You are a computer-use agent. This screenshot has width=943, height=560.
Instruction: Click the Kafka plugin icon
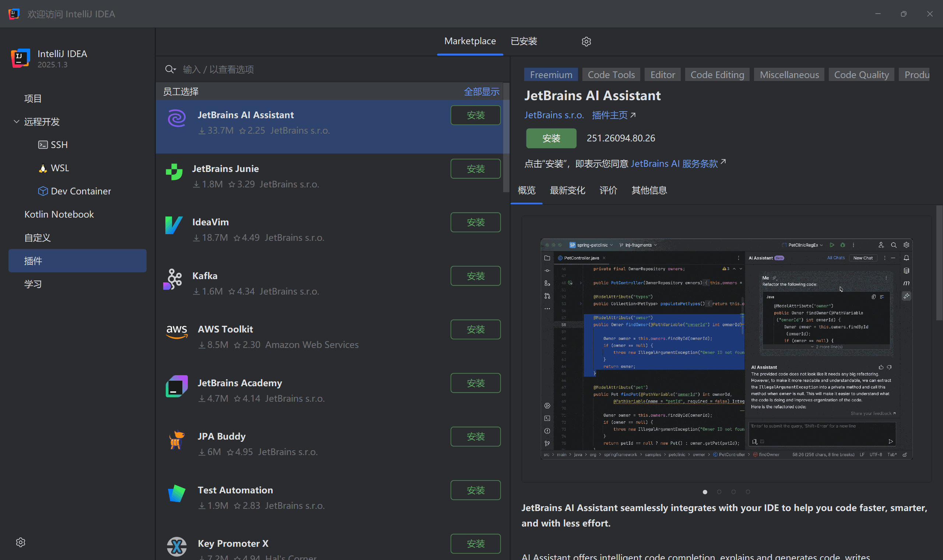[x=173, y=279]
